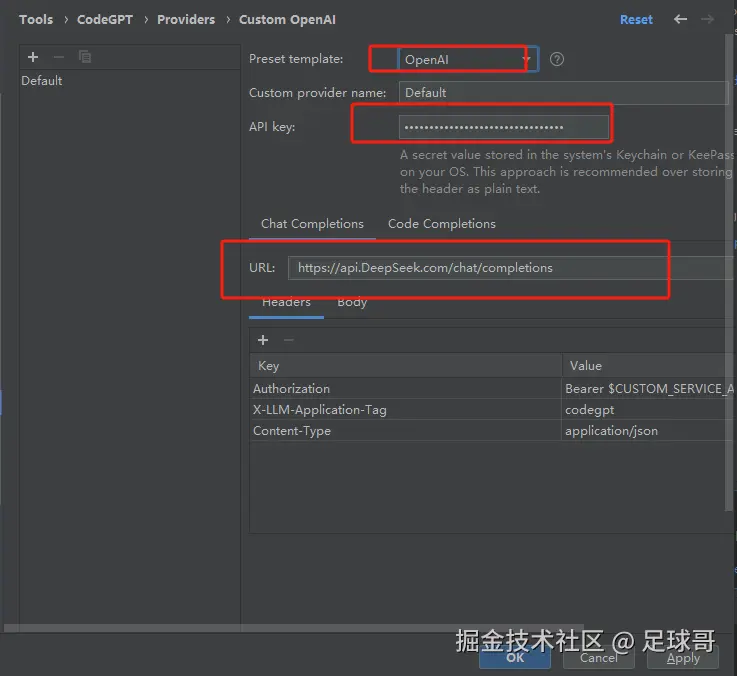Click the Key column header
The image size is (737, 676).
406,366
